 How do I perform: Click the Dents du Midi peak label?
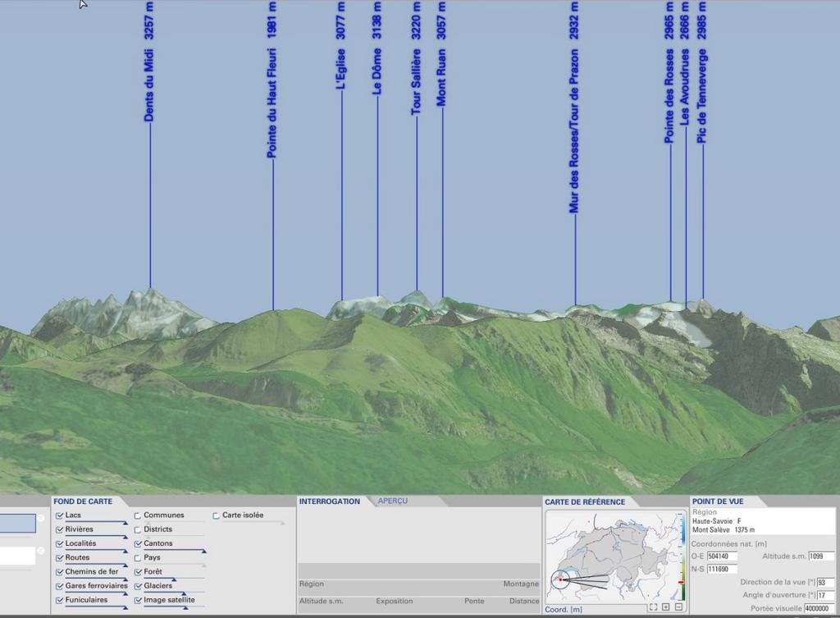[149, 85]
